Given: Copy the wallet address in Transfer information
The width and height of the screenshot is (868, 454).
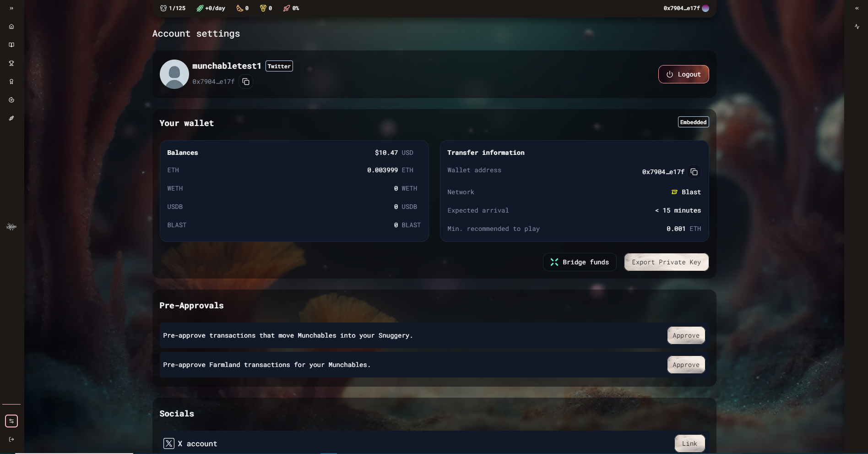Looking at the screenshot, I should 694,172.
